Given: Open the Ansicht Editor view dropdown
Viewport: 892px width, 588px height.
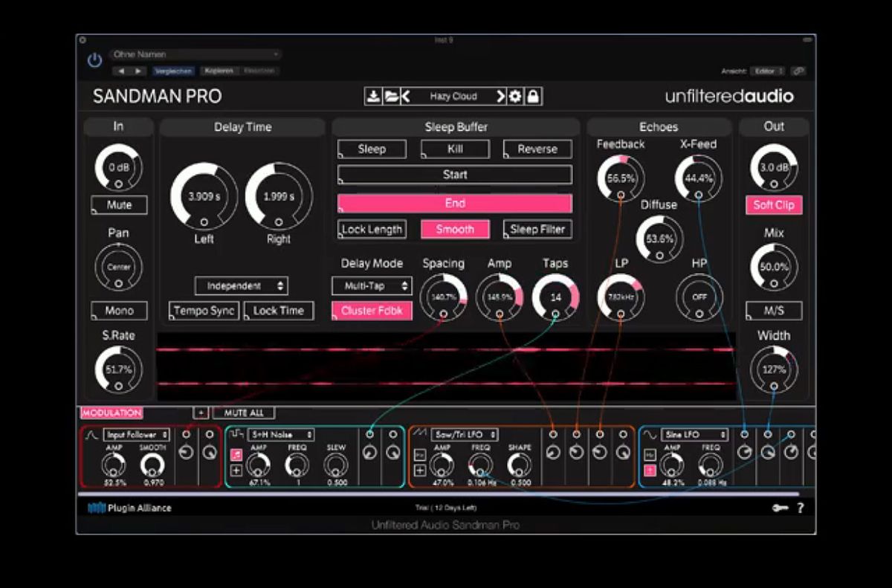Looking at the screenshot, I should [767, 71].
